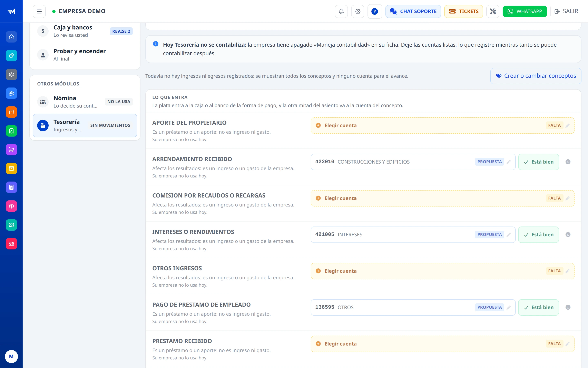Open the orange archive box sidebar icon
Image resolution: width=588 pixels, height=368 pixels.
[x=11, y=112]
